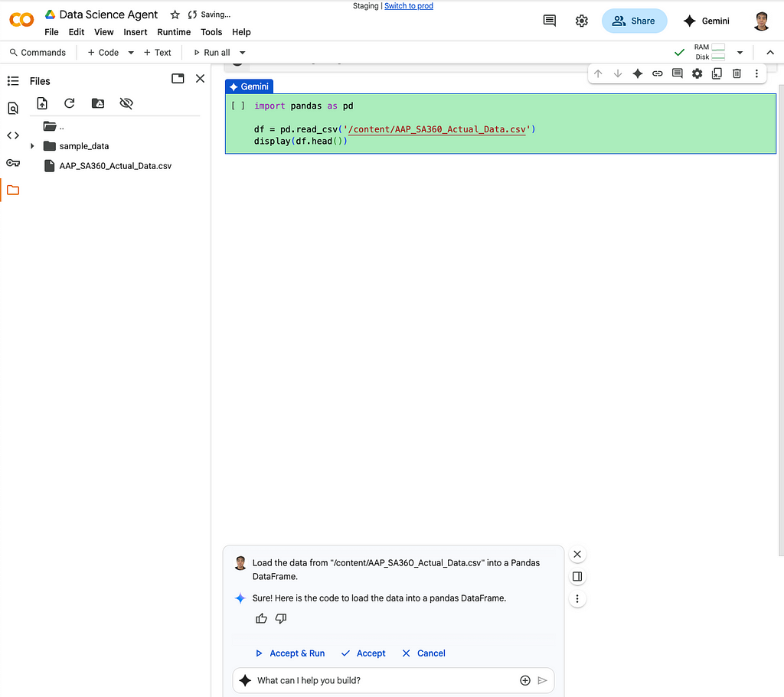Open the File menu
Screen dimensions: 784x697
51,32
